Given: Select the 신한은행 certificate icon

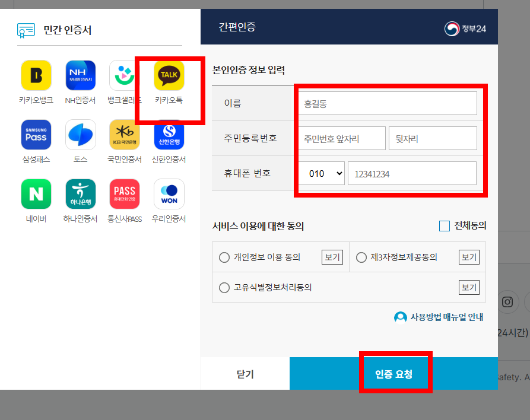Looking at the screenshot, I should pyautogui.click(x=168, y=134).
